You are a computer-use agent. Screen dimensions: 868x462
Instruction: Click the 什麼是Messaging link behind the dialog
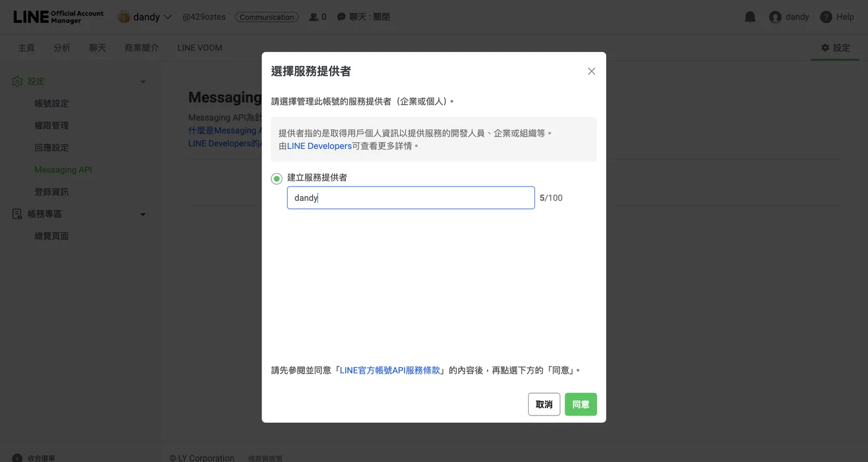[x=225, y=131]
